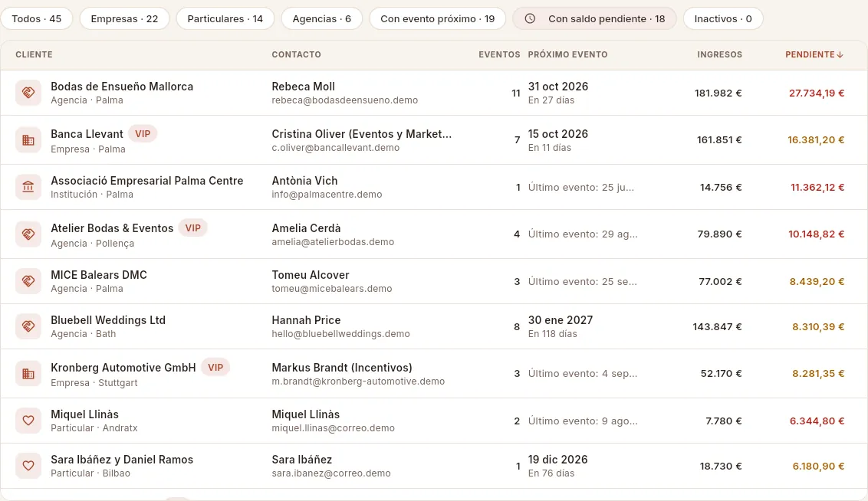Click the VIP badge on Kronberg Automotive GmbH
868x501 pixels.
215,367
